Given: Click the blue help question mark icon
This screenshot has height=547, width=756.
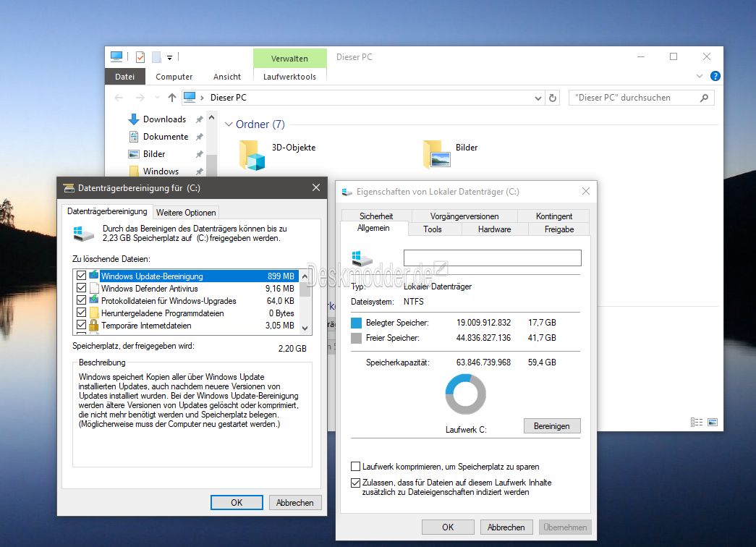Looking at the screenshot, I should 715,76.
